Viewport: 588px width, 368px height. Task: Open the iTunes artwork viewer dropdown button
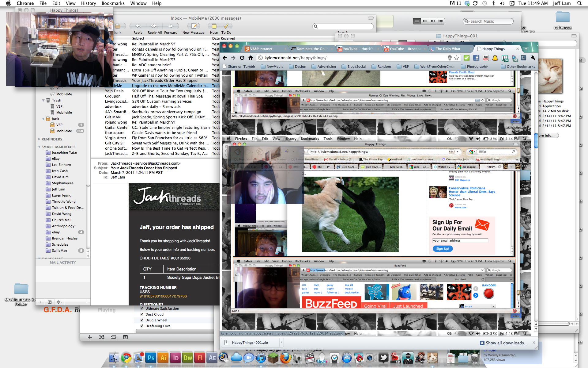[125, 337]
